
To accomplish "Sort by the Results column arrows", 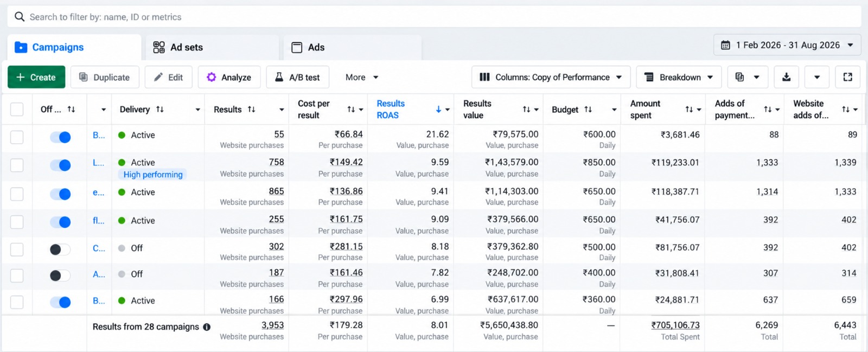I will click(x=252, y=109).
